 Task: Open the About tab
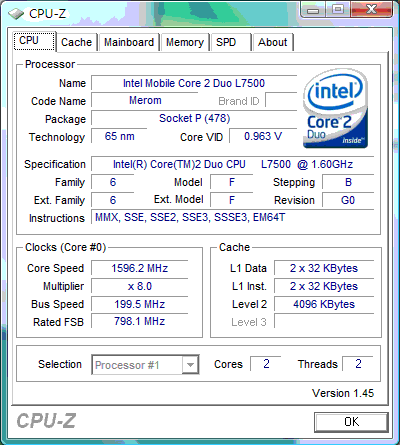(x=273, y=42)
